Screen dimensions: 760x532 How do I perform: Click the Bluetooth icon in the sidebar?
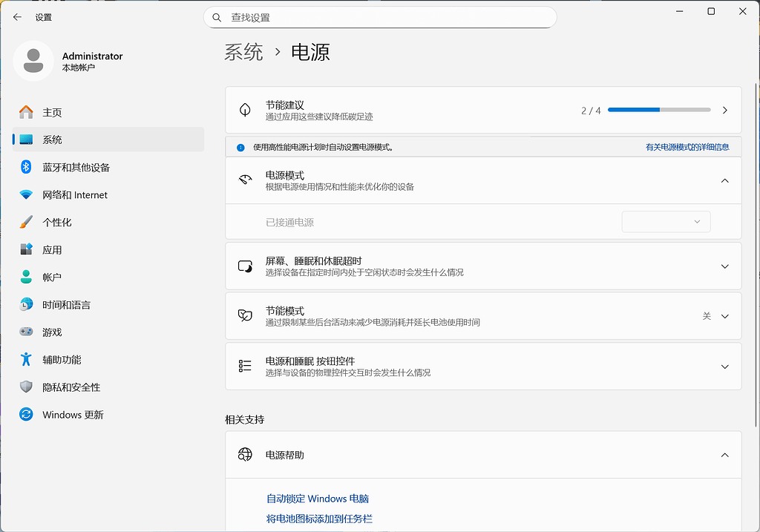(26, 167)
